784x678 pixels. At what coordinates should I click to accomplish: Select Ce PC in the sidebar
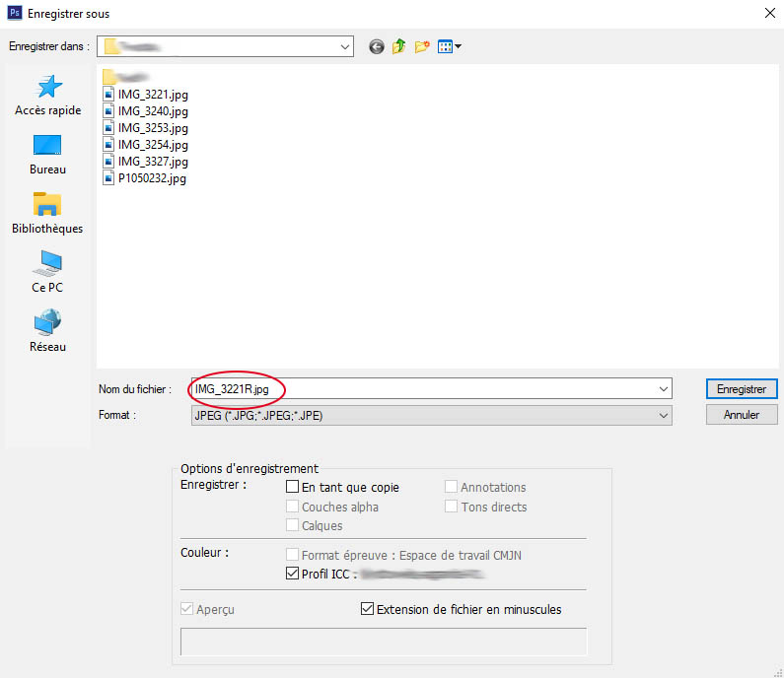coord(47,272)
